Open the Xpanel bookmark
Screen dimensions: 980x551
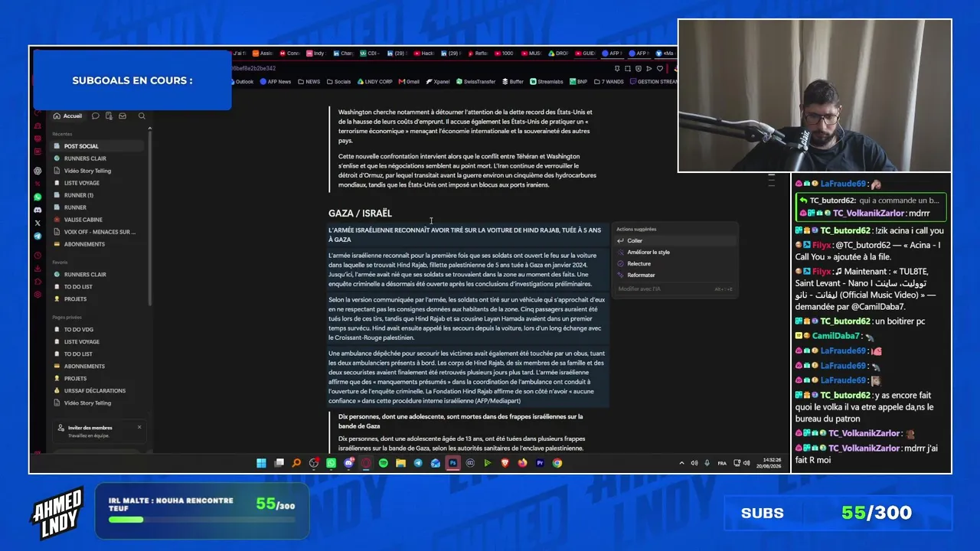[438, 82]
